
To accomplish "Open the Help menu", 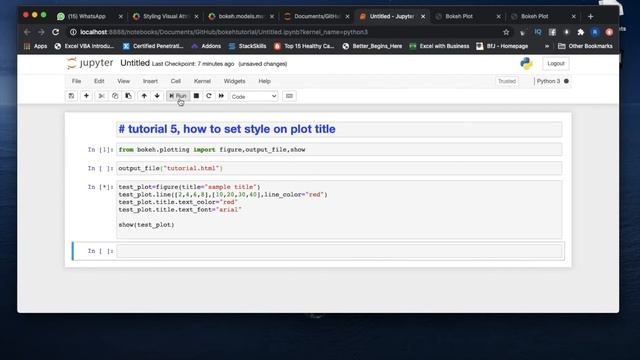I will pos(264,81).
